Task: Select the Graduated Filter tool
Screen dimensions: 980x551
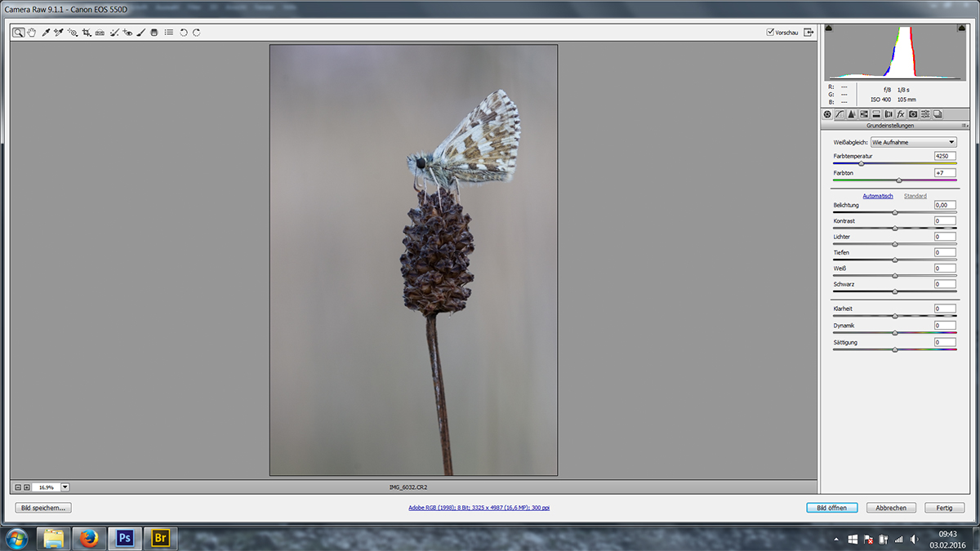Action: click(154, 33)
